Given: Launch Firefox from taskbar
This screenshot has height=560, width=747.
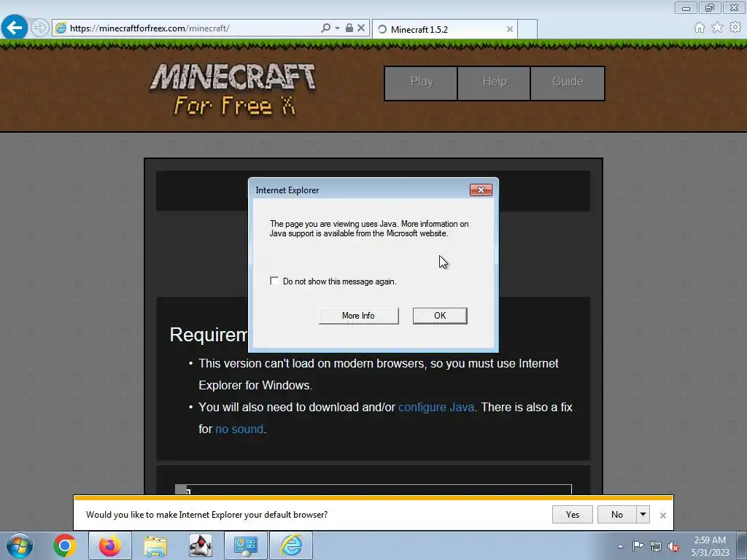Looking at the screenshot, I should pos(109,545).
